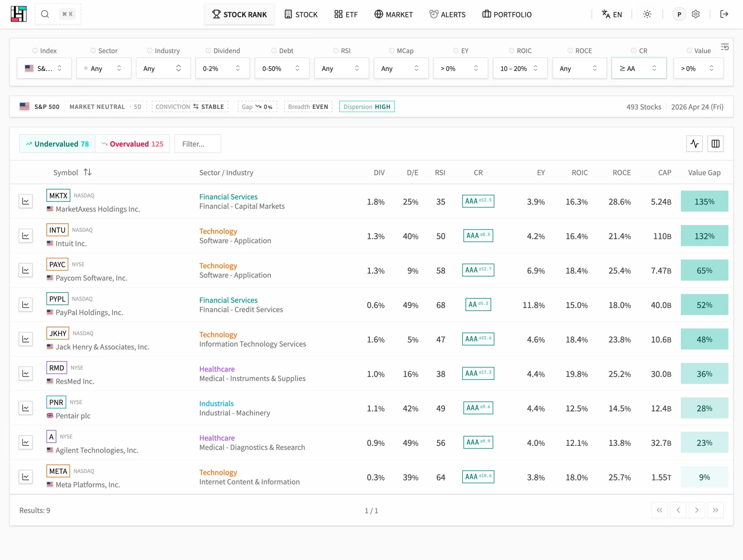
Task: Open settings gear icon
Action: point(696,14)
